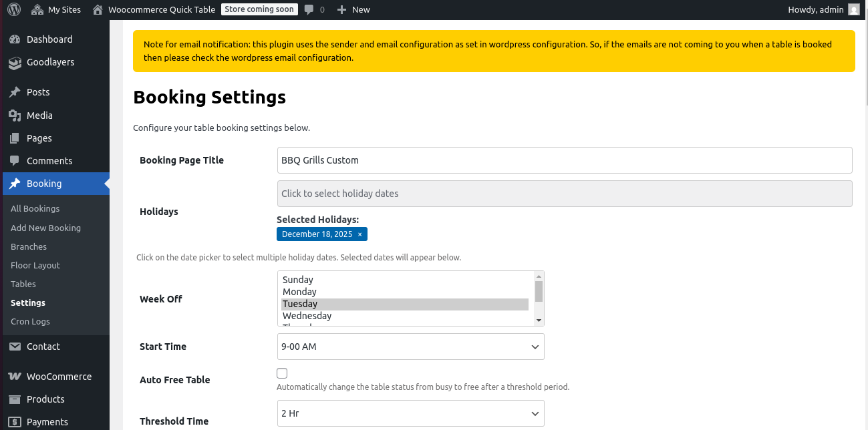
Task: Expand the Threshold Time dropdown
Action: pos(410,413)
